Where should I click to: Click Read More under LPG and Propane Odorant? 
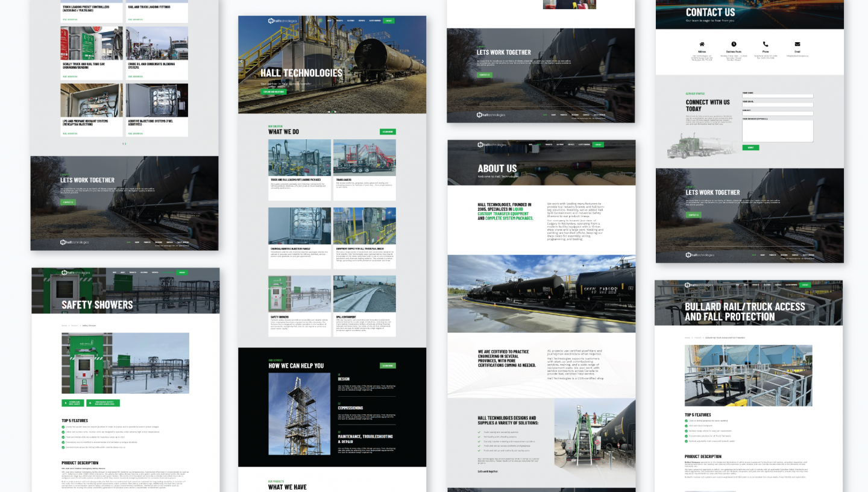pos(69,133)
